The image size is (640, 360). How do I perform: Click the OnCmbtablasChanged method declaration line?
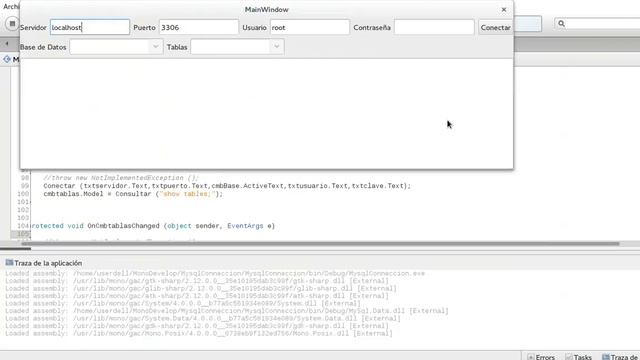tap(153, 226)
